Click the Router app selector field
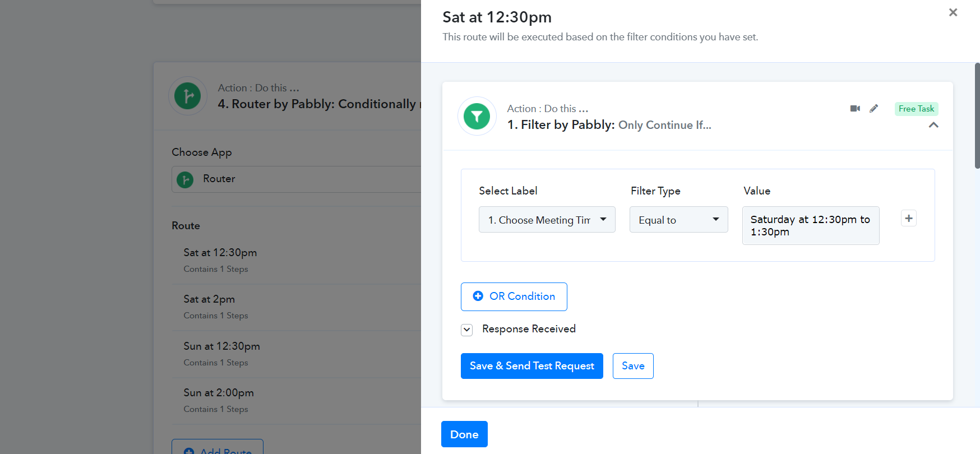The height and width of the screenshot is (454, 980). tap(296, 179)
